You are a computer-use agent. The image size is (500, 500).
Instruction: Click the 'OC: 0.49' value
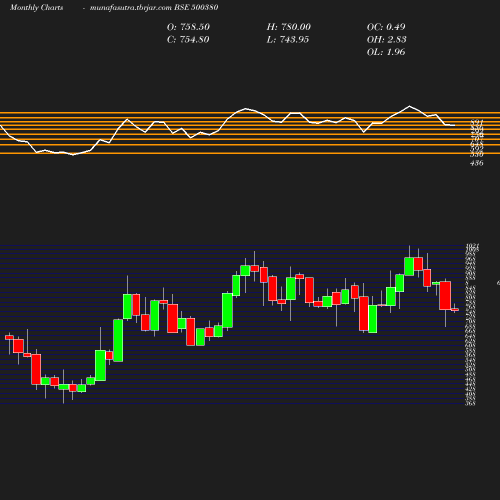click(x=386, y=27)
